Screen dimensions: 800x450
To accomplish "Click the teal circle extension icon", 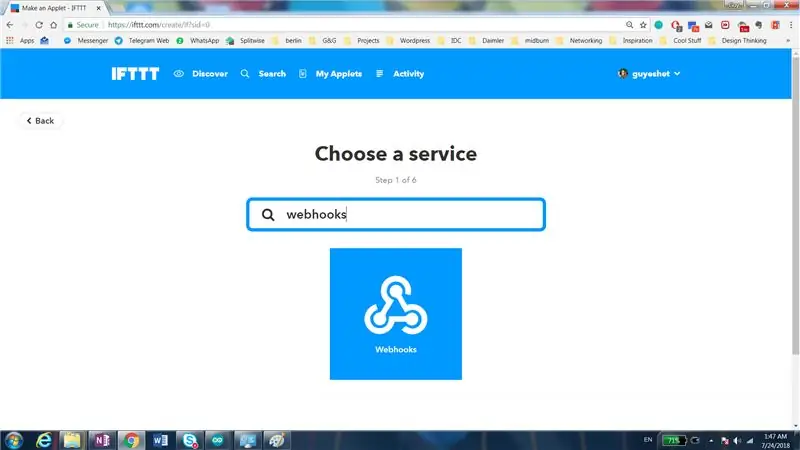I will point(659,24).
